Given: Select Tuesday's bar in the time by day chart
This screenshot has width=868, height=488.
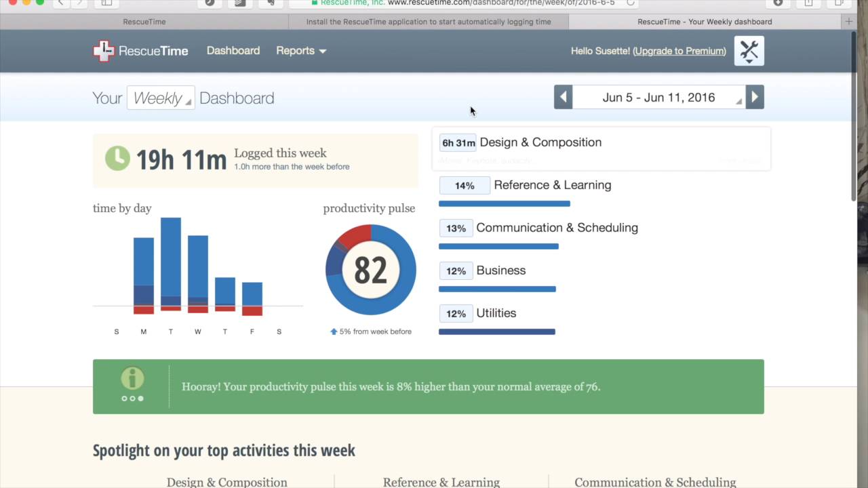Looking at the screenshot, I should click(171, 264).
